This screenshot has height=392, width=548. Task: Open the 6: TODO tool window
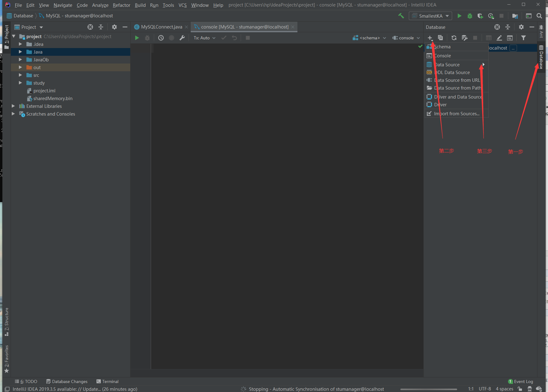click(x=26, y=381)
